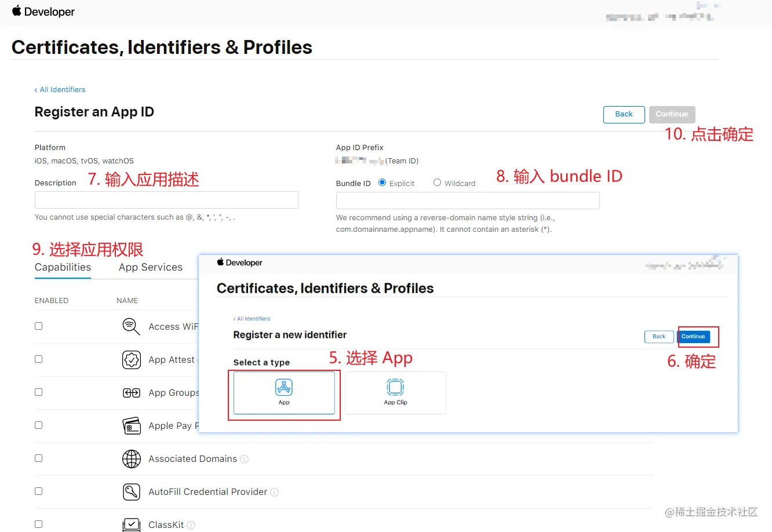Click the App Attest capability name

pyautogui.click(x=172, y=360)
